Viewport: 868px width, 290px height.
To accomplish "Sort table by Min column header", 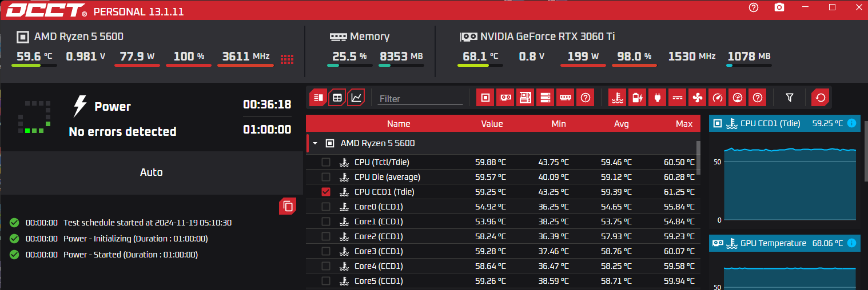I will [559, 123].
